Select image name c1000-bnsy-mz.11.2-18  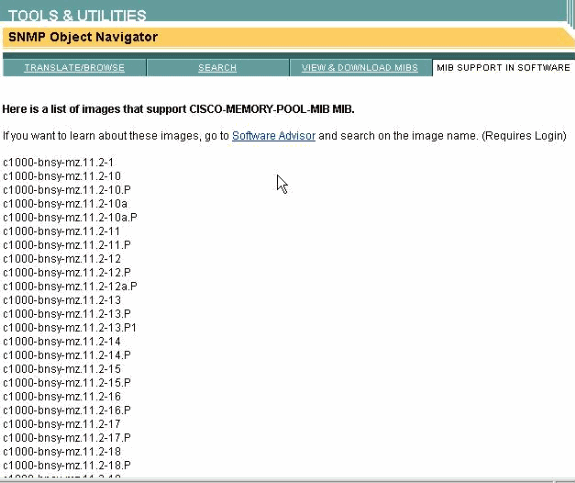(62, 451)
